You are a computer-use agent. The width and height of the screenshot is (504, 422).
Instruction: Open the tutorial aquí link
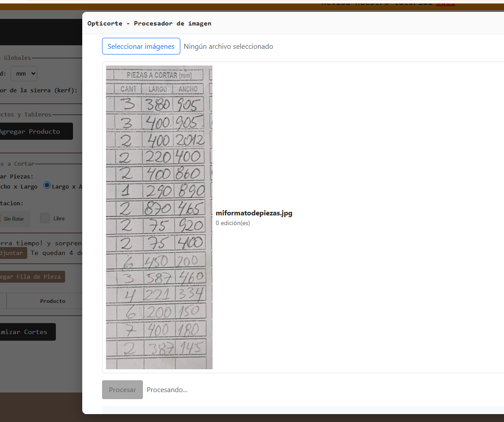(445, 4)
